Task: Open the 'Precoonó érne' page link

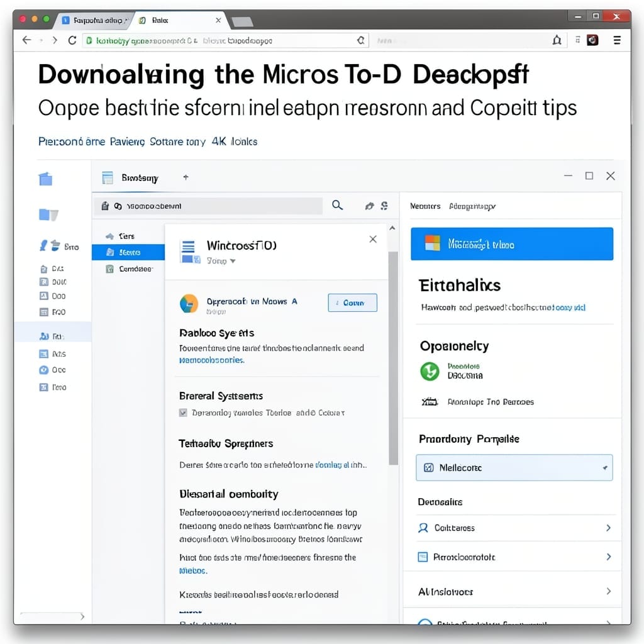Action: pos(72,142)
